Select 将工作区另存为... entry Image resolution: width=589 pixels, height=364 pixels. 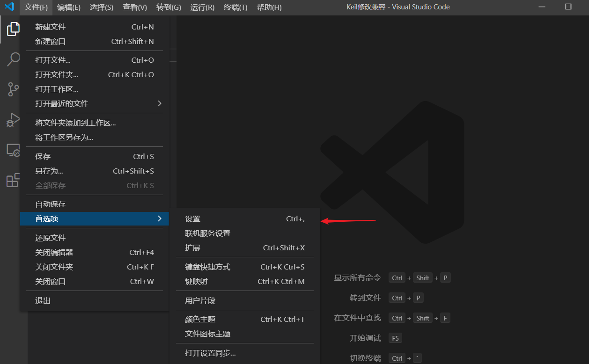point(95,138)
